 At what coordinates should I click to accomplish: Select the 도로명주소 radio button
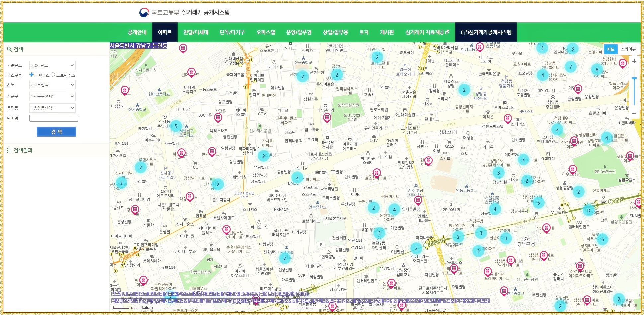pyautogui.click(x=53, y=75)
